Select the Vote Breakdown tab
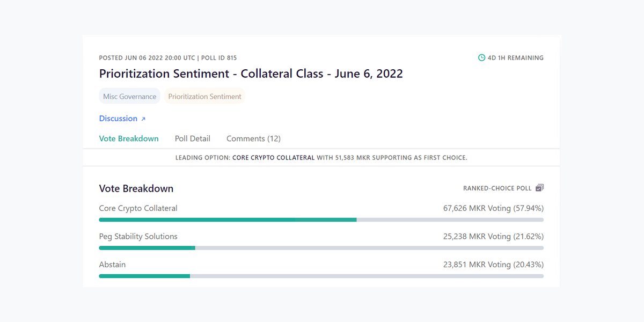Image resolution: width=644 pixels, height=322 pixels. point(129,138)
